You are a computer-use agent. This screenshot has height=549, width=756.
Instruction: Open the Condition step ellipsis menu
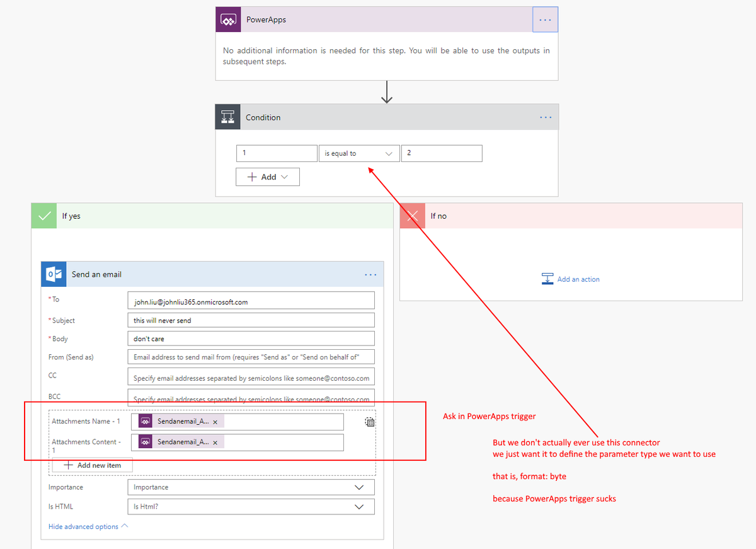(545, 117)
